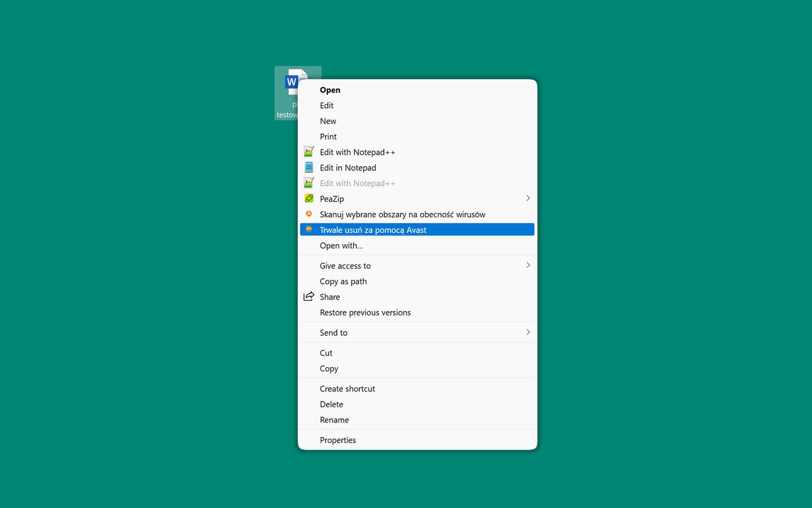
Task: Click Restore previous versions
Action: (365, 312)
